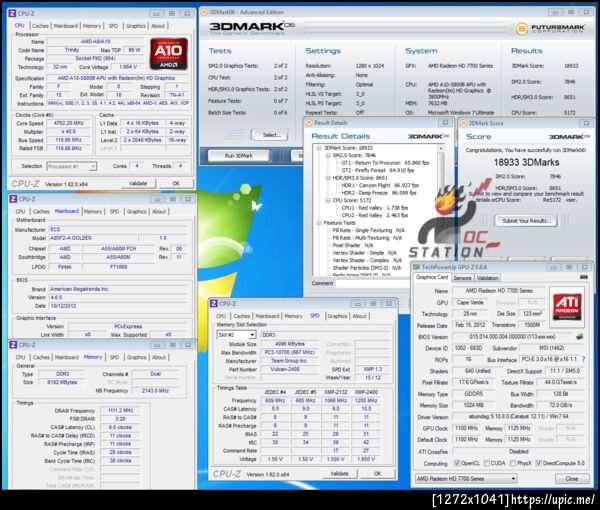Minimize the 3DMark06 main window
The width and height of the screenshot is (600, 510).
tap(555, 12)
